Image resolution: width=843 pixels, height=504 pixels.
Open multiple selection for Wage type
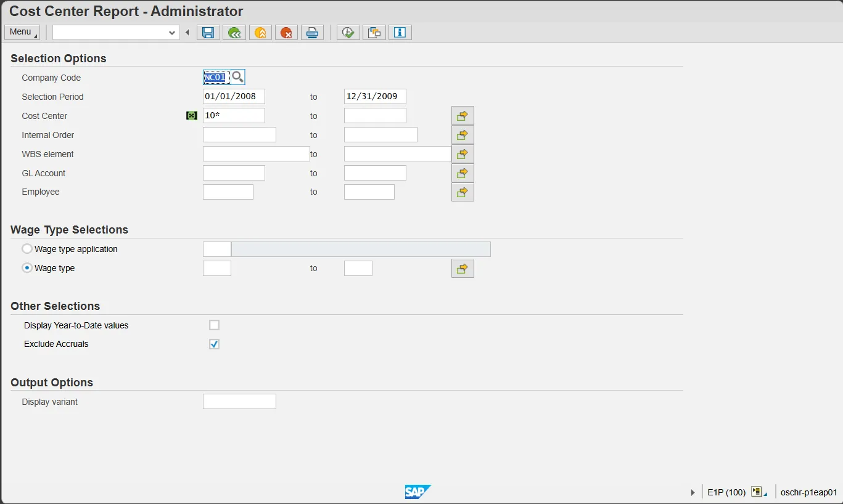click(463, 269)
